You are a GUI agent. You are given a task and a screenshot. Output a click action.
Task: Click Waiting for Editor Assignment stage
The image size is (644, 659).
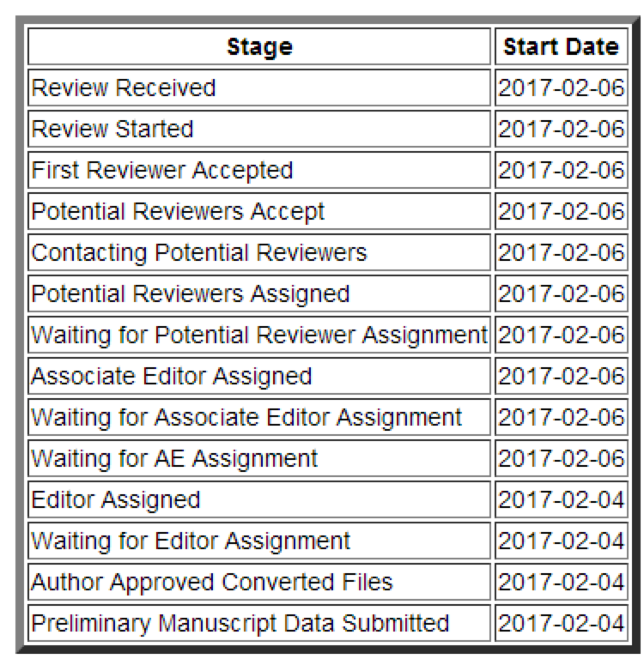(191, 541)
